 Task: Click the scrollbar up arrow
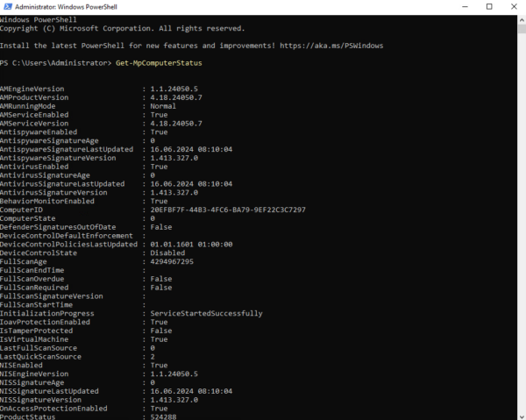(x=522, y=20)
